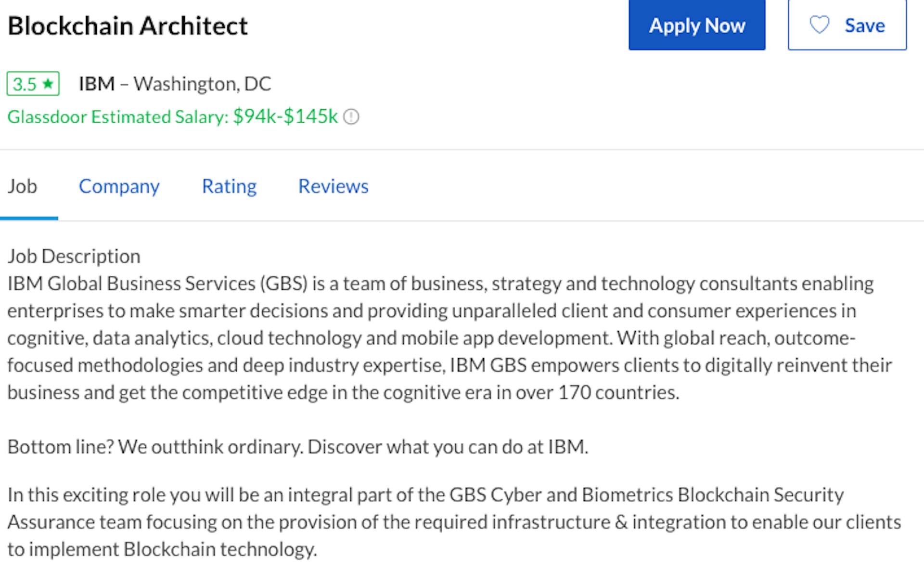924x569 pixels.
Task: Click the Washington, DC location text
Action: click(202, 84)
